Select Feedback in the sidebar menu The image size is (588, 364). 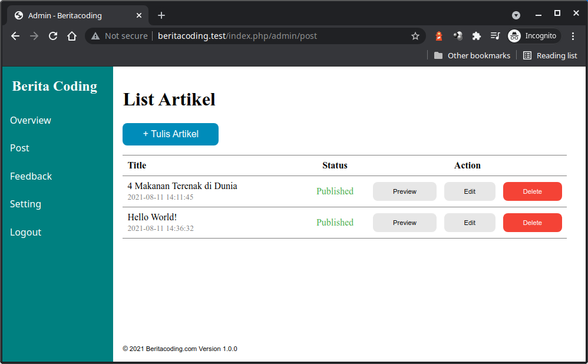31,176
